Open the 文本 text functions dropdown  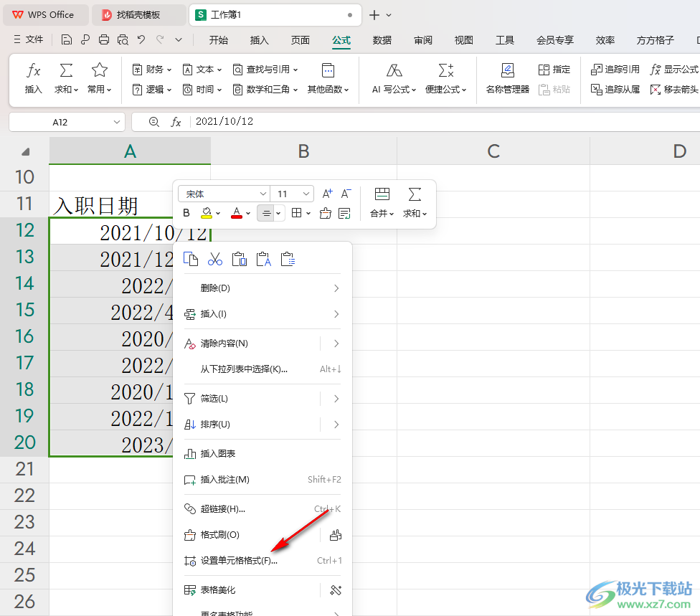coord(202,69)
